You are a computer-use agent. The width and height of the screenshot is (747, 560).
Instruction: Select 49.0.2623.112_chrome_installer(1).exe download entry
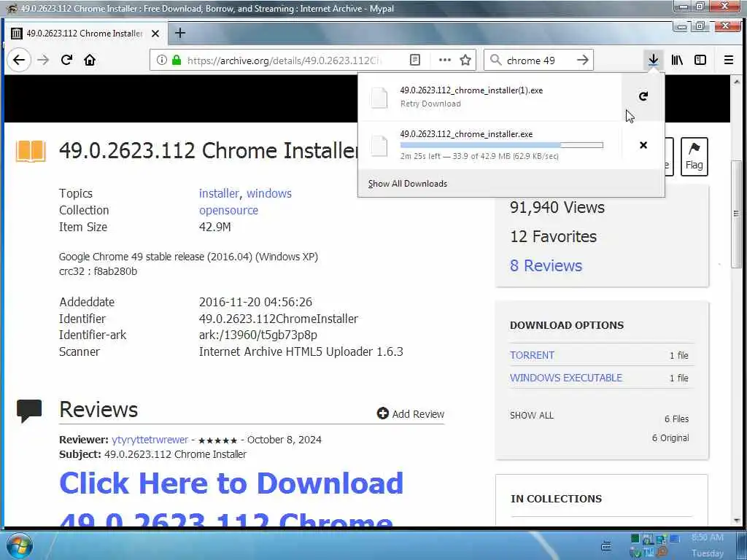point(490,97)
